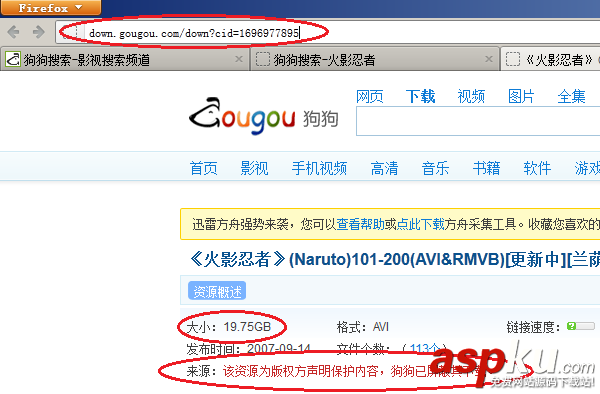
Task: Open 软件 in navigation bar
Action: coord(537,168)
